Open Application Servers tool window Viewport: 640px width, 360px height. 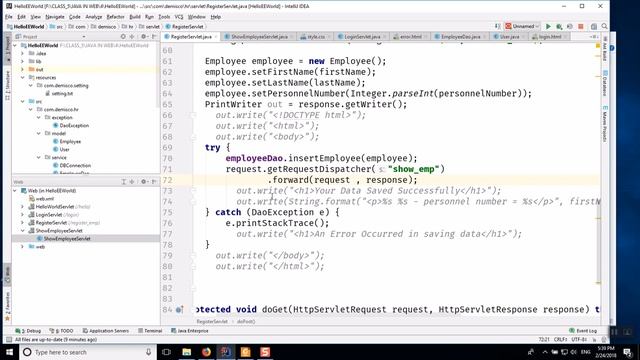pyautogui.click(x=105, y=331)
